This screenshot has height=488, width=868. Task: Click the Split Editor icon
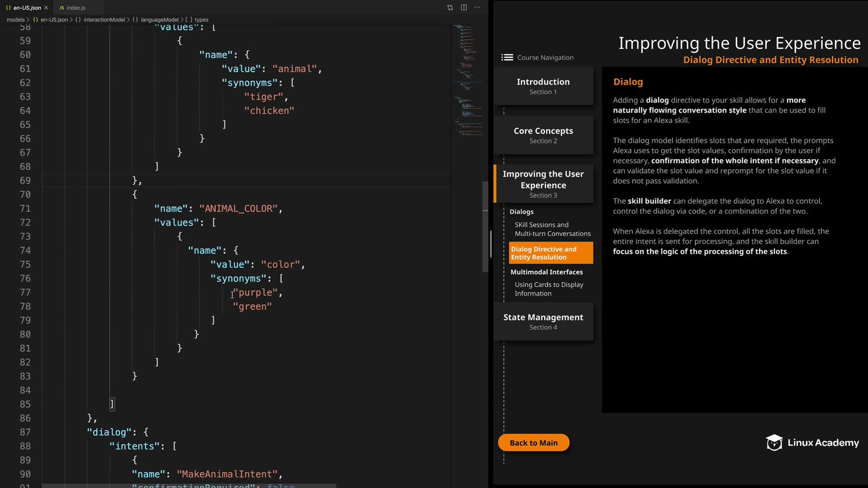(464, 8)
